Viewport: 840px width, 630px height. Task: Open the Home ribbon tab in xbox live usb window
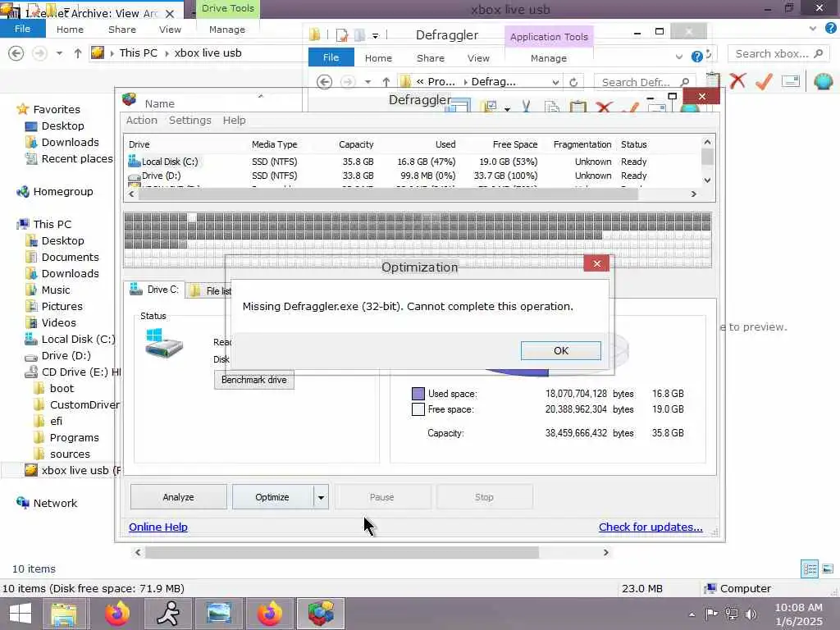[70, 30]
